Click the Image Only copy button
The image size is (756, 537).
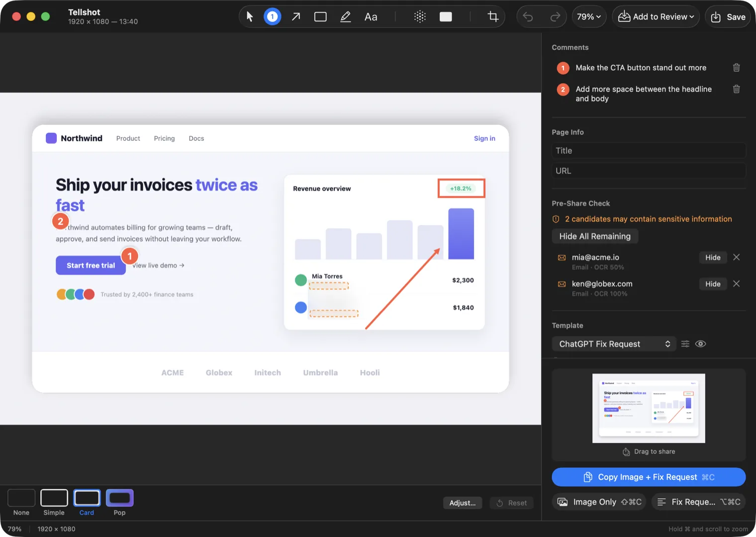(599, 502)
